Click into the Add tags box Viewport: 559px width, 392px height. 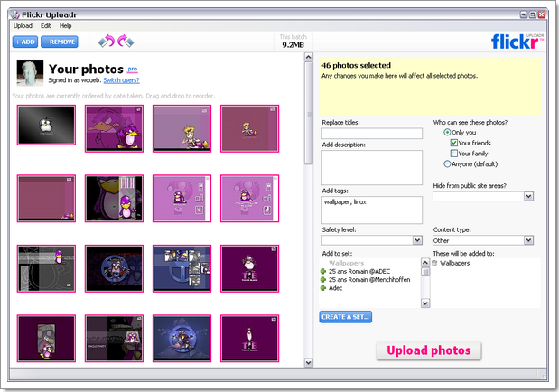[372, 210]
